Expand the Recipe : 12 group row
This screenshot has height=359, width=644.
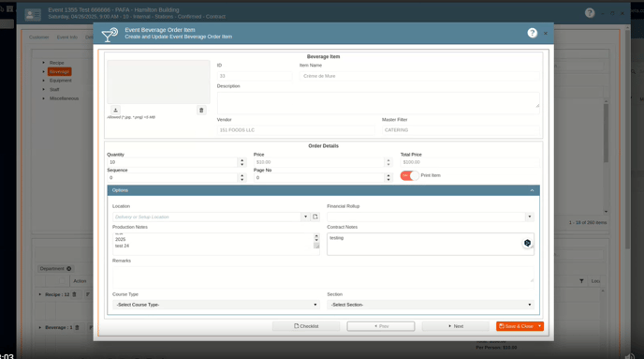coord(40,294)
